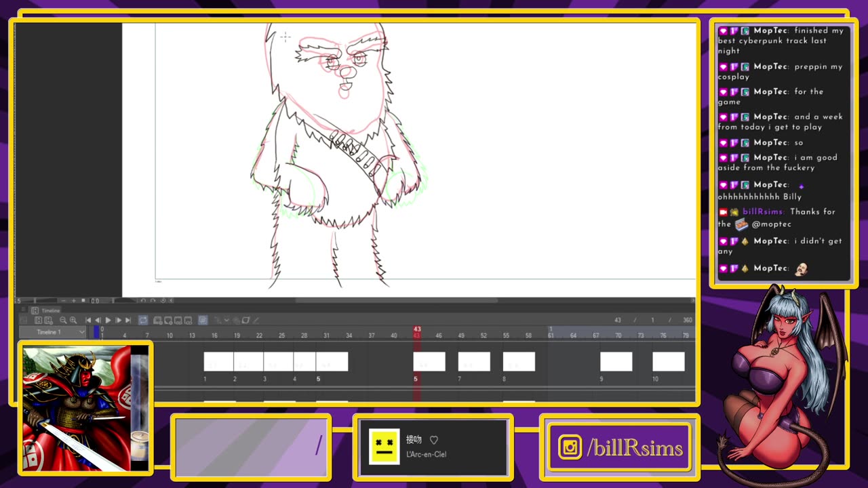The height and width of the screenshot is (488, 868).
Task: Click the billRsims chat username
Action: 764,211
